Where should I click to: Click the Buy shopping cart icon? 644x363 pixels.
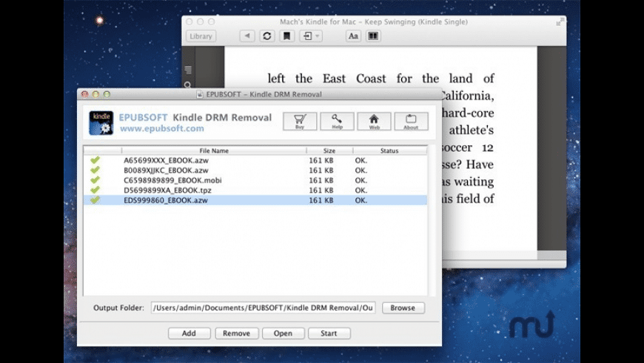click(x=300, y=121)
